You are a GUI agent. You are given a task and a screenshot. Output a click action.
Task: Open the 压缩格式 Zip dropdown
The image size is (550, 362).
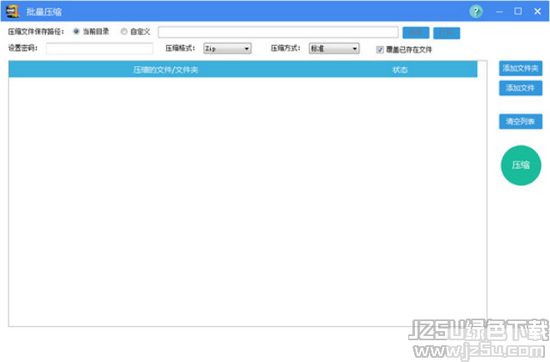pos(227,48)
